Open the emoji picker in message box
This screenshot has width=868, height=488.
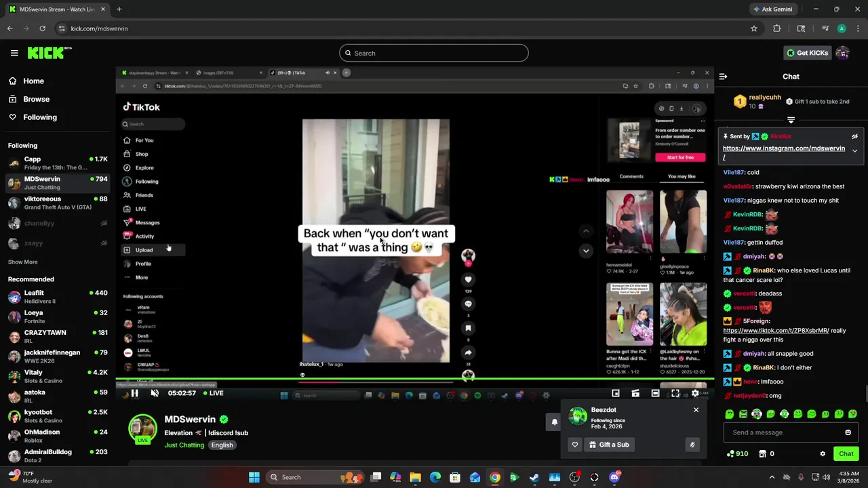click(848, 432)
